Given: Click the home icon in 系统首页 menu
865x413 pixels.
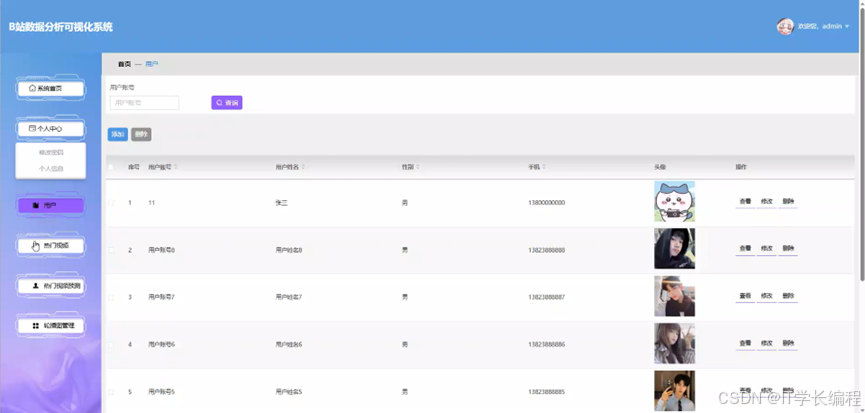Looking at the screenshot, I should [x=33, y=88].
